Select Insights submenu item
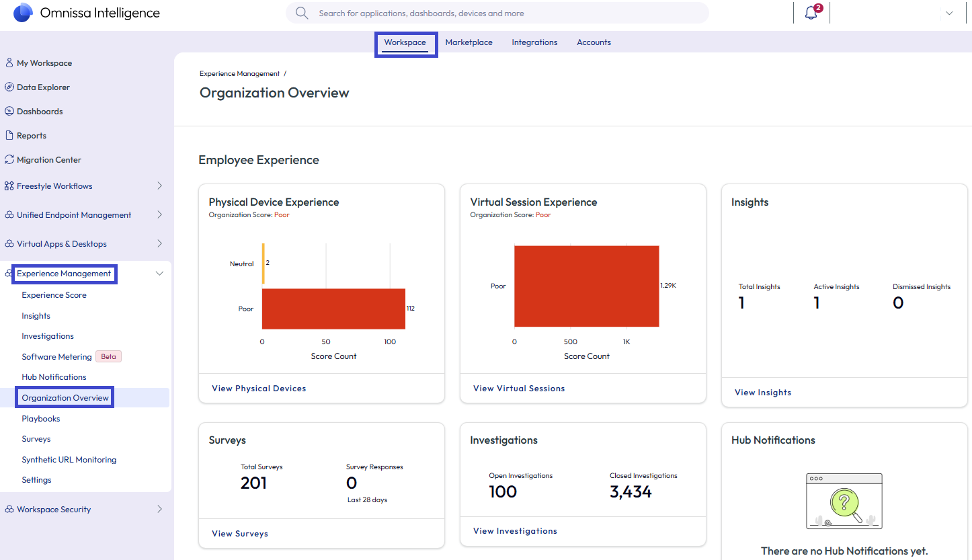The image size is (972, 560). [36, 316]
